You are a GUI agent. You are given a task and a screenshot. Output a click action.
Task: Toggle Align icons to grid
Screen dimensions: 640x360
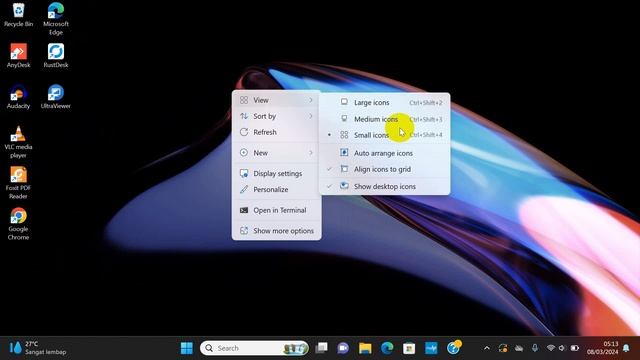(x=385, y=169)
